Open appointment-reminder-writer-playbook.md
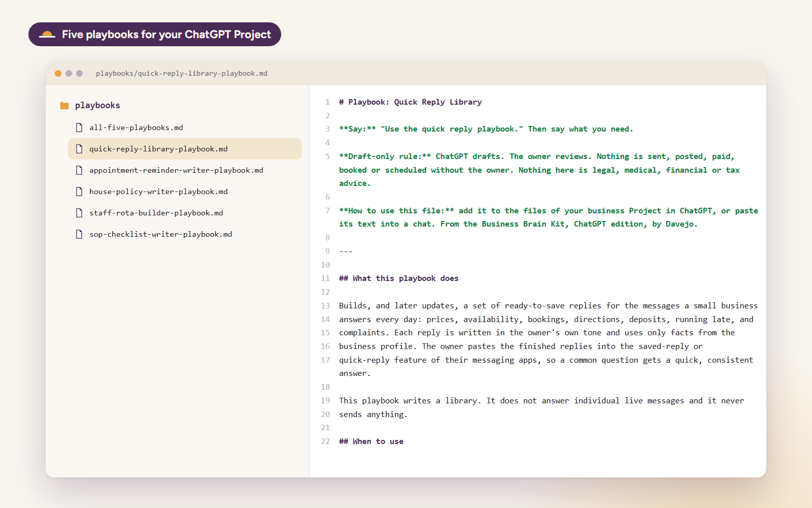This screenshot has height=508, width=812. (185, 170)
